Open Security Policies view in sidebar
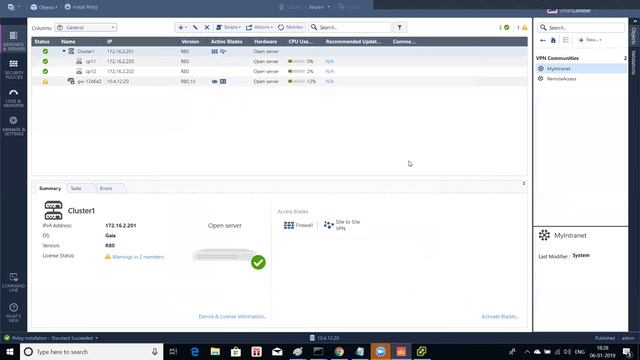Screen dimensions: 640x360 click(13, 69)
